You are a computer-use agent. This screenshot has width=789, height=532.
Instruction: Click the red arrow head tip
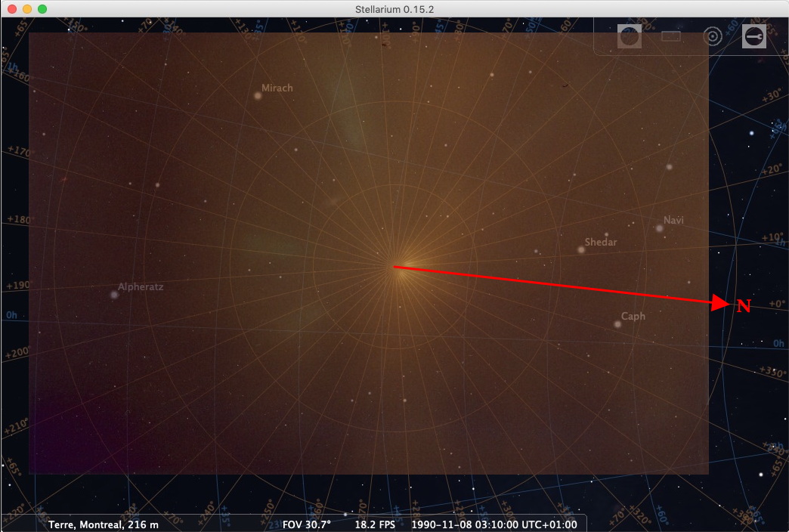coord(726,305)
